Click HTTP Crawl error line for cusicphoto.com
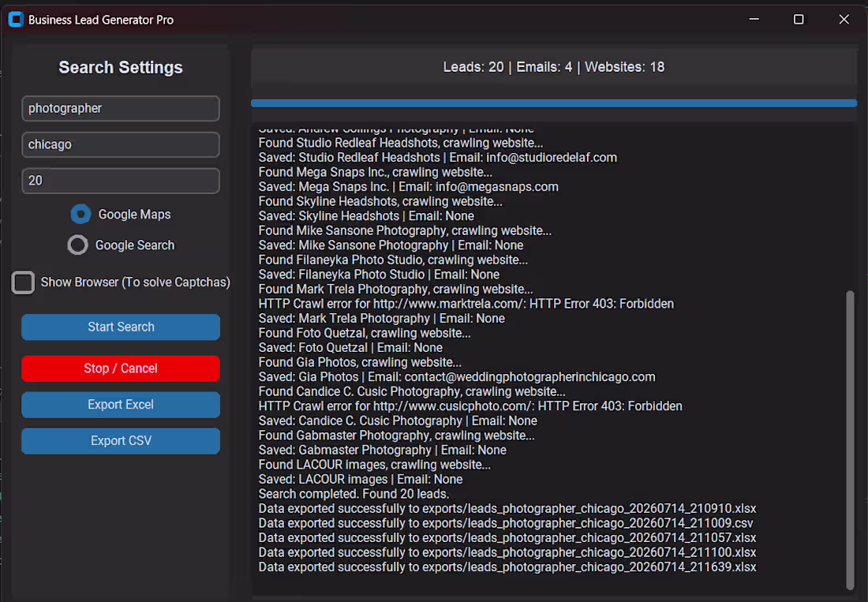 [470, 406]
